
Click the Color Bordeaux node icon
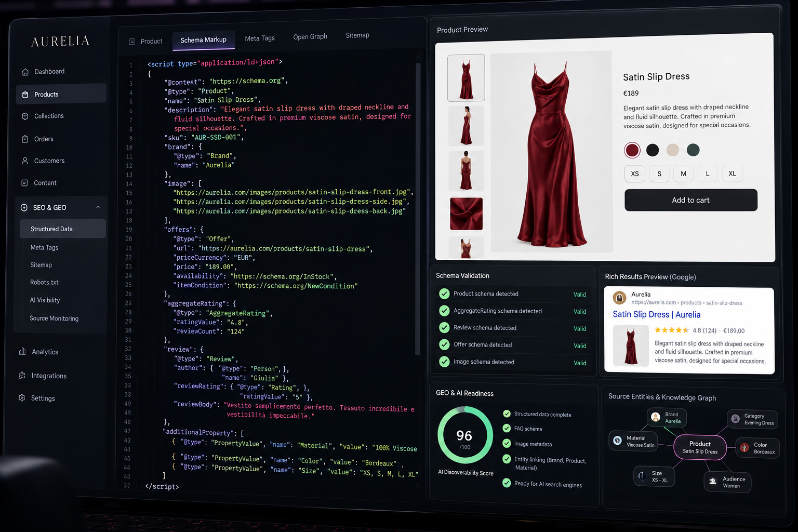click(x=744, y=447)
